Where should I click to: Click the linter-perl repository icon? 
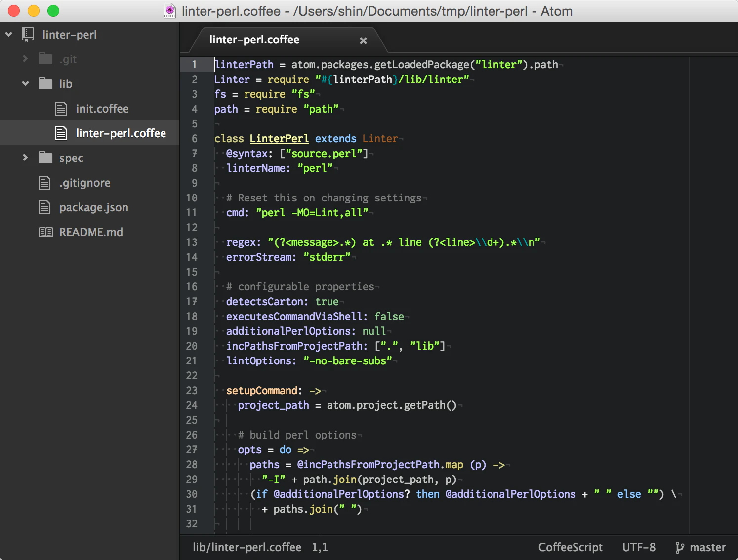(28, 35)
